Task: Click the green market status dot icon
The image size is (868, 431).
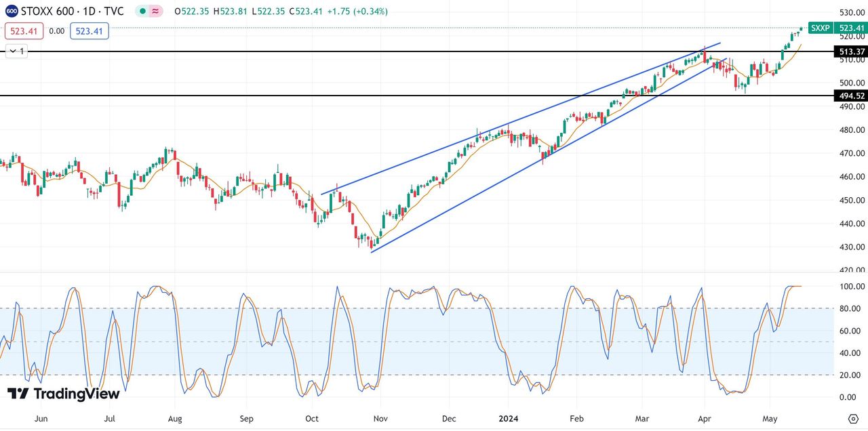Action: [141, 12]
